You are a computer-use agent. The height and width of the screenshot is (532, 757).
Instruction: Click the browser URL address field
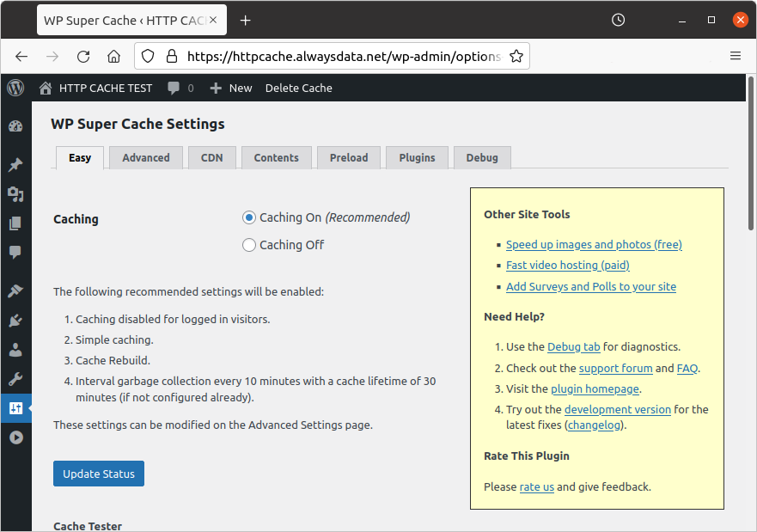click(344, 56)
